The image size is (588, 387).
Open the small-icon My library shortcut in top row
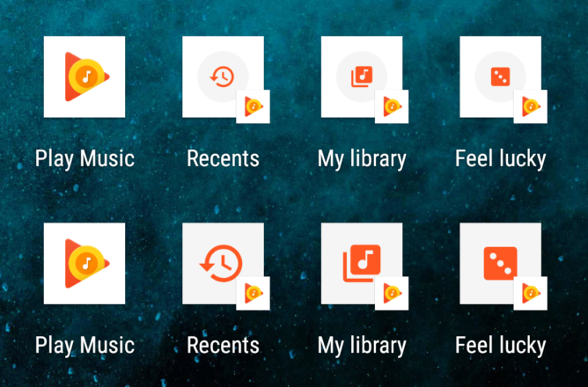(362, 77)
